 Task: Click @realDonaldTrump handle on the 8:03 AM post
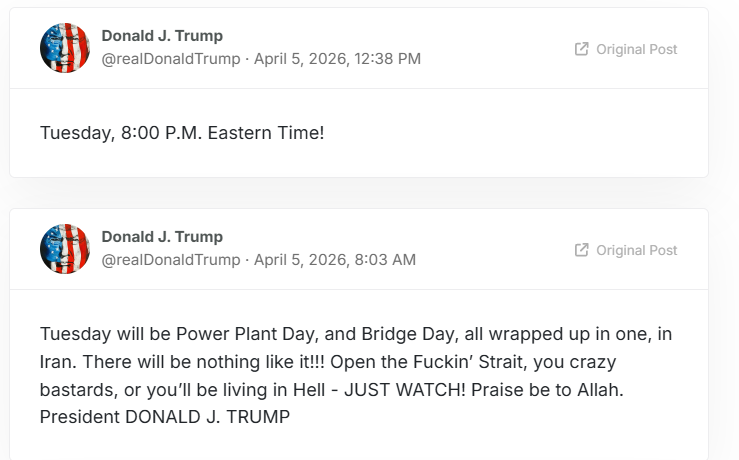click(171, 260)
